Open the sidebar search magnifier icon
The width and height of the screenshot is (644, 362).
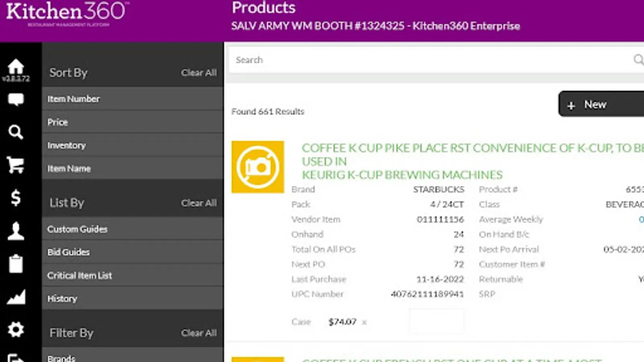pos(16,132)
